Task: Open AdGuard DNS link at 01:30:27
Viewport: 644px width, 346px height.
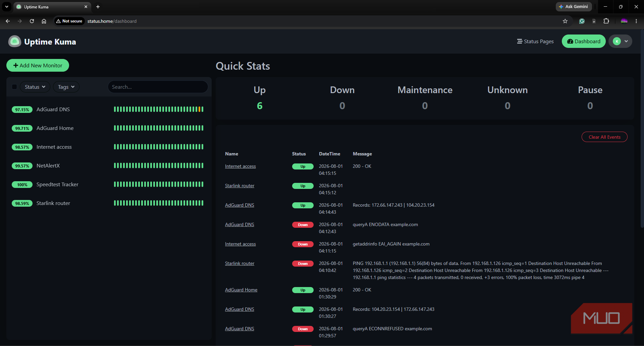Action: pyautogui.click(x=239, y=309)
